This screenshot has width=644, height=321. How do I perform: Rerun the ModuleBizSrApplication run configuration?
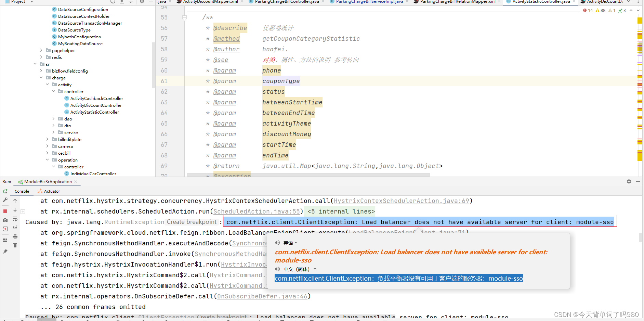pos(5,191)
